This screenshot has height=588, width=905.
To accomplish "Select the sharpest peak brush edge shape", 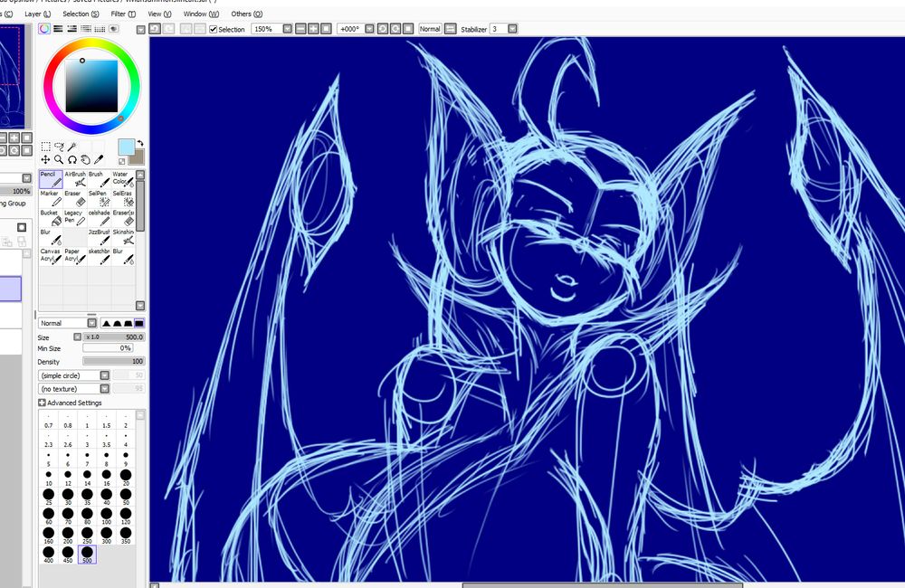I will click(x=106, y=324).
